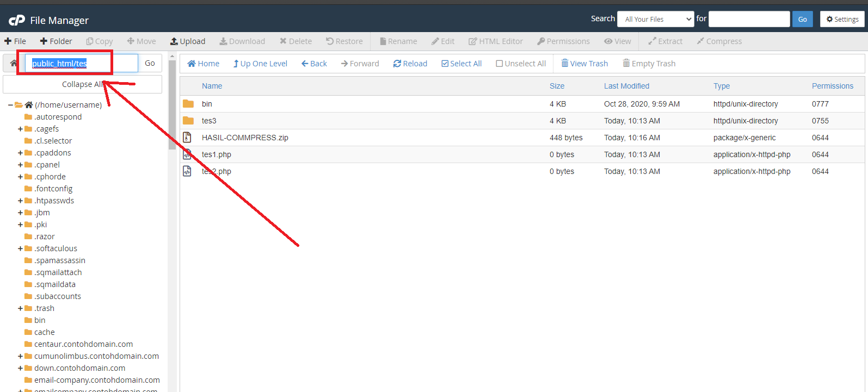Click View Trash
The image size is (868, 392).
point(584,64)
